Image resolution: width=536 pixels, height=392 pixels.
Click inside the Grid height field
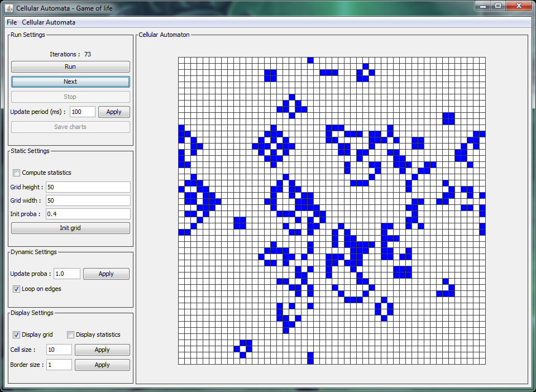click(88, 187)
